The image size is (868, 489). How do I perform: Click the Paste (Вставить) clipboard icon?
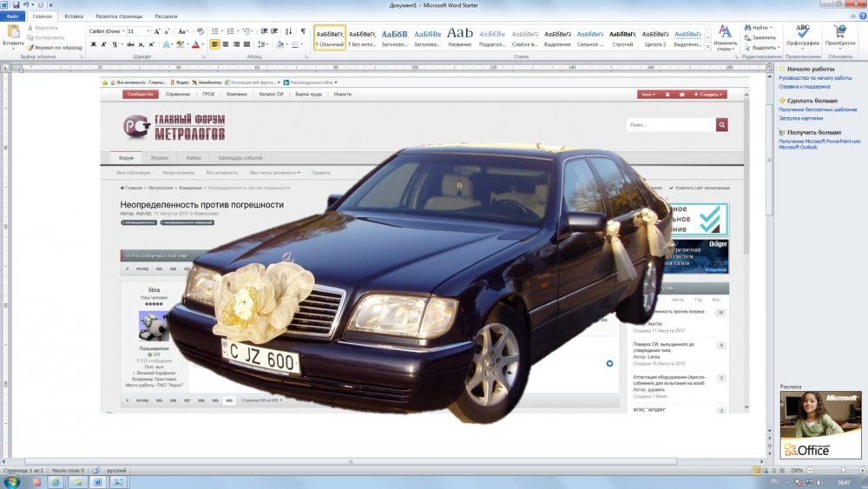point(13,31)
